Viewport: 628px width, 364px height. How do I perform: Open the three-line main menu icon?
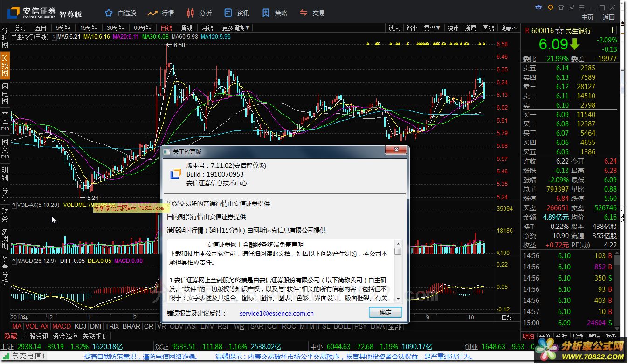click(582, 7)
